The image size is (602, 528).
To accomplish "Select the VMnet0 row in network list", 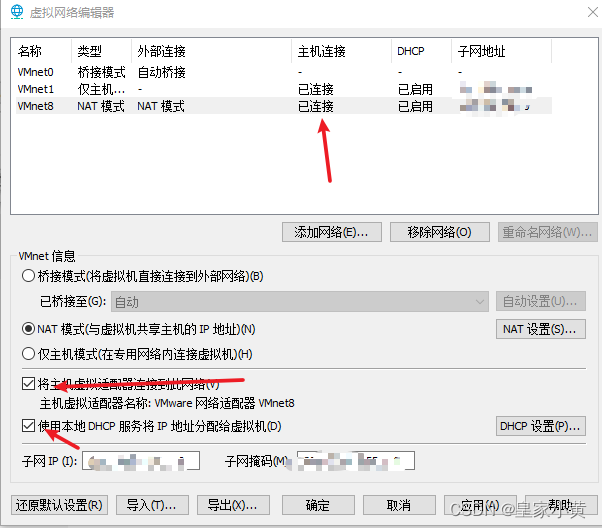I will 284,72.
